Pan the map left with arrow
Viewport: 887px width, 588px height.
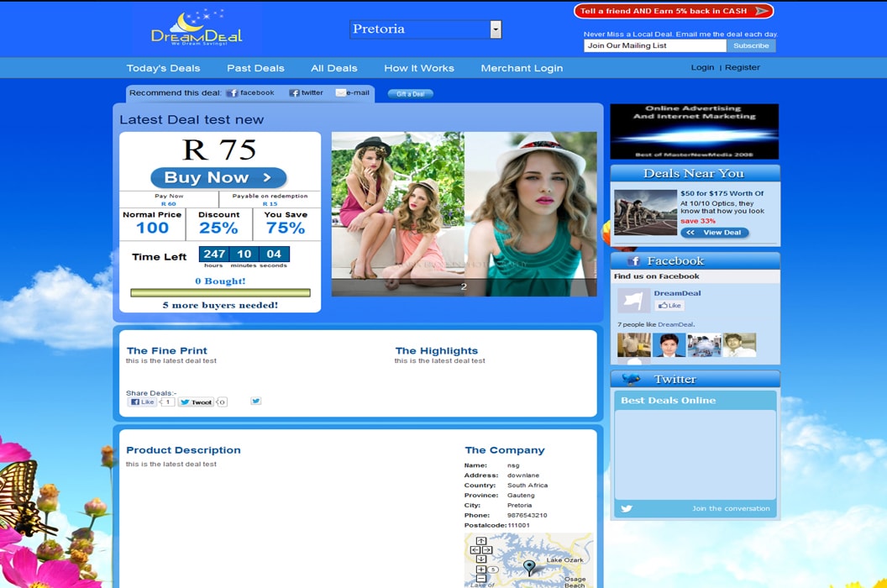[475, 550]
